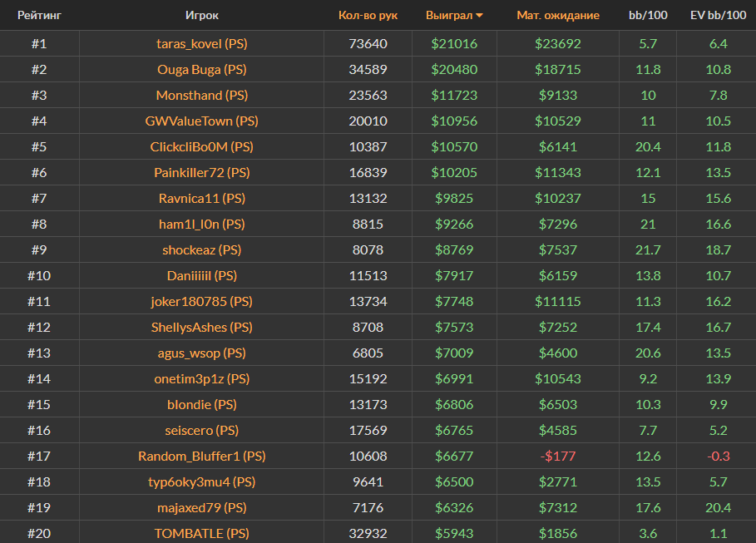Click the sort arrow next to Выиграл
This screenshot has height=543, width=756.
479,16
